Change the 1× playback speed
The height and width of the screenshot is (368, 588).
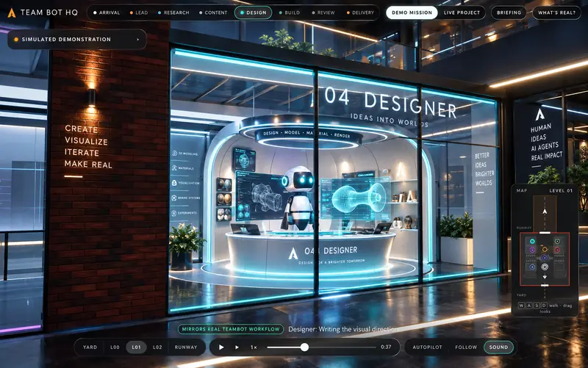pos(254,347)
